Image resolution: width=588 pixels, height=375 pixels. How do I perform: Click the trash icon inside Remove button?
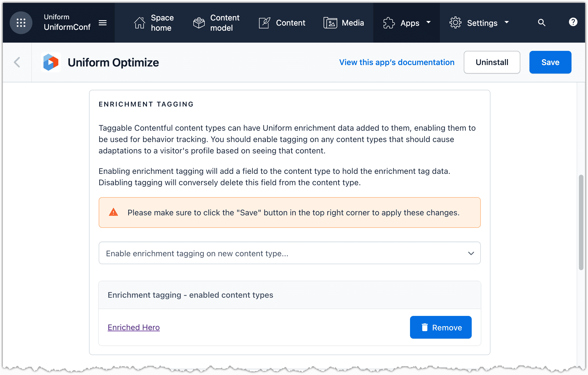pyautogui.click(x=424, y=327)
